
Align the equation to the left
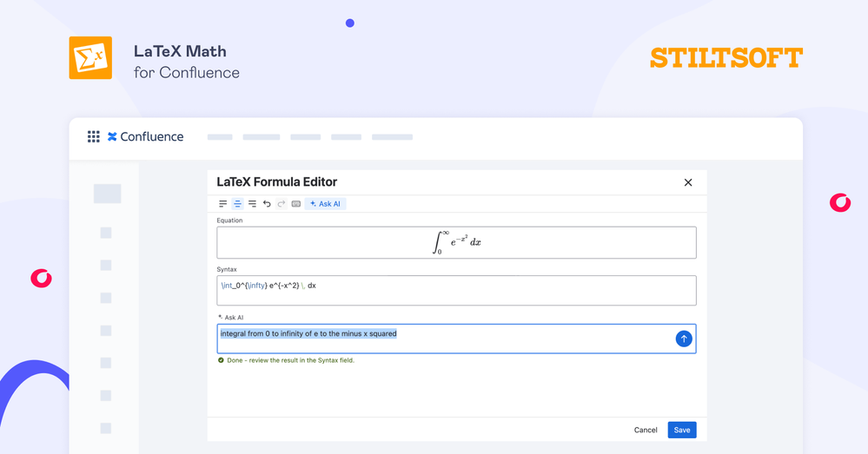[x=222, y=204]
